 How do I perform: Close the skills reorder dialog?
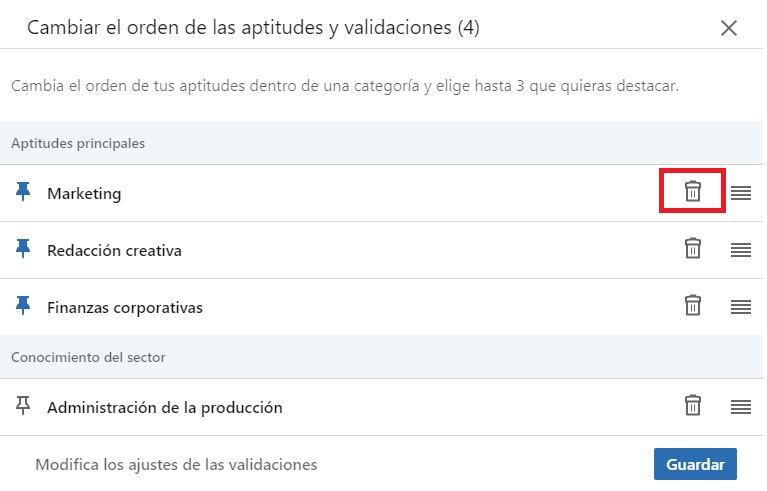pos(729,28)
